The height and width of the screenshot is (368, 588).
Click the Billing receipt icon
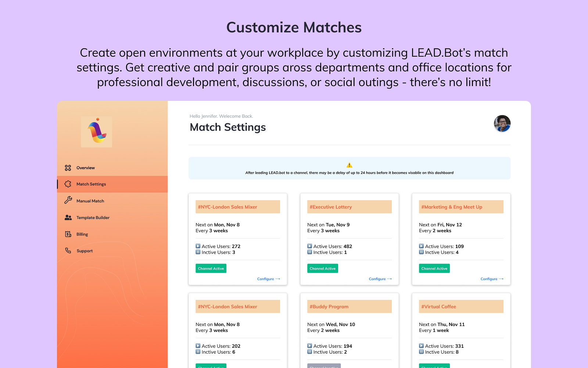click(x=68, y=234)
